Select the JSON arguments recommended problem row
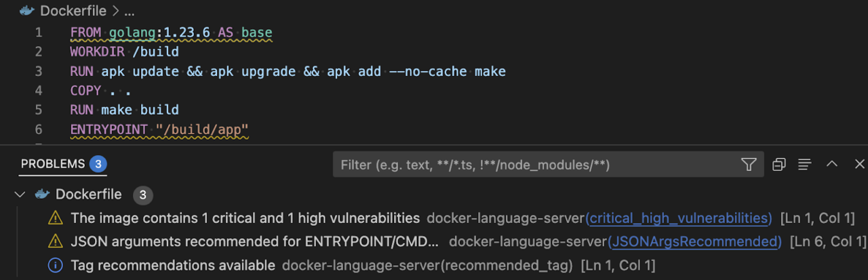This screenshot has height=280, width=868. (x=254, y=242)
